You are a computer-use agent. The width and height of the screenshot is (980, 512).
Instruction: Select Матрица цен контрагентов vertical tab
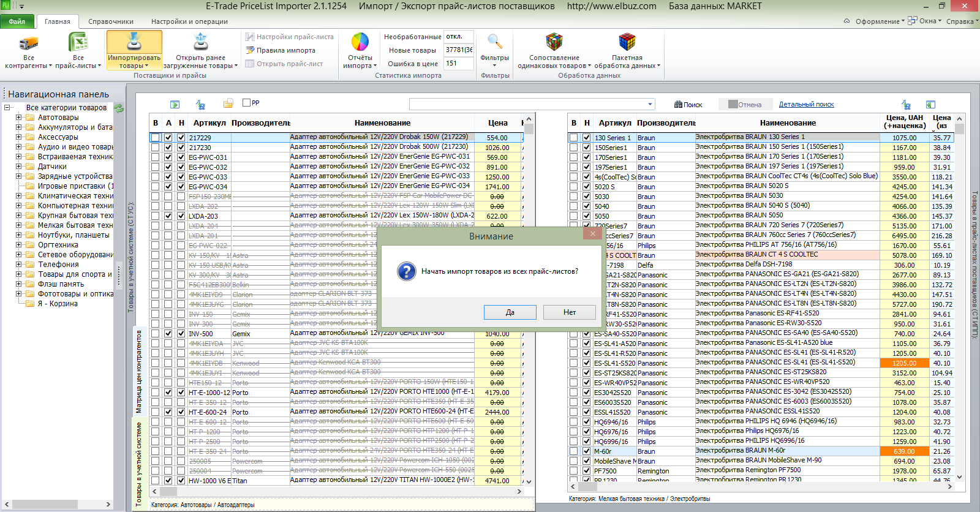pos(139,372)
